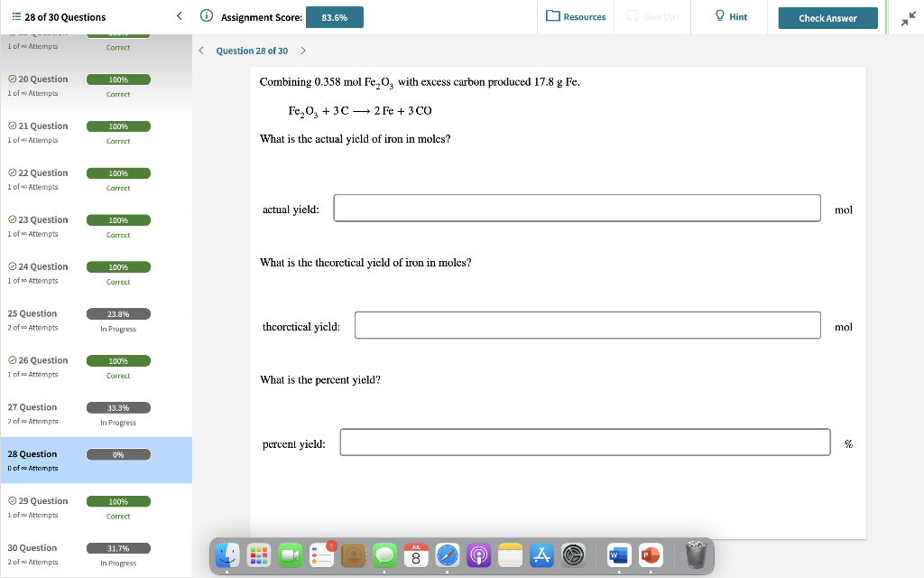Click the percent yield input field
The image size is (924, 578).
point(585,442)
